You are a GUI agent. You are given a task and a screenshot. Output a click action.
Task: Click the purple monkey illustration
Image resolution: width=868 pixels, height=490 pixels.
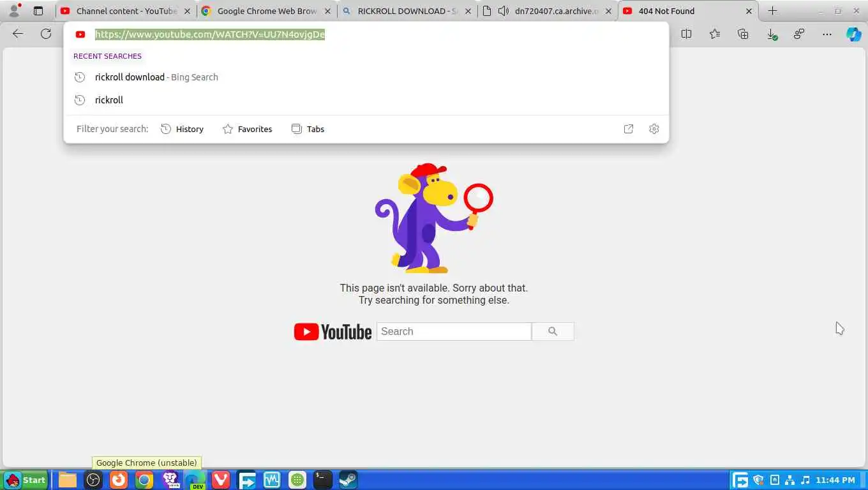click(434, 218)
